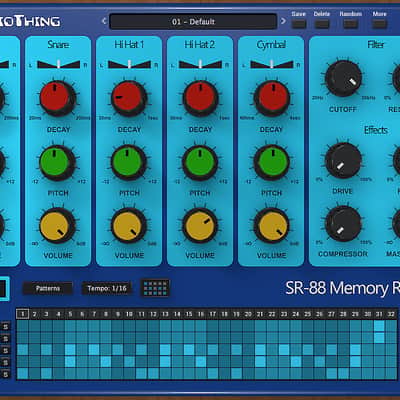Turn off step 13 in the fourth sequencer row
The height and width of the screenshot is (400, 400).
coord(165,362)
